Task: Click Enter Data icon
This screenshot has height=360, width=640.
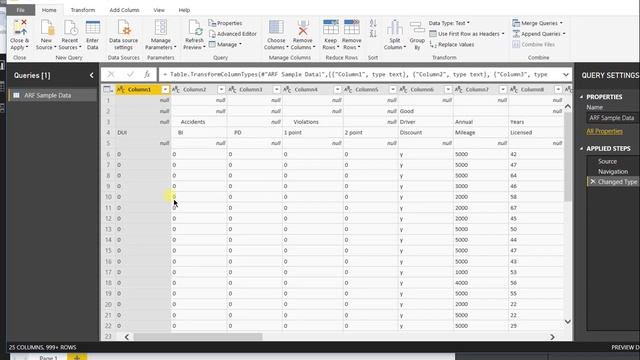Action: (x=93, y=27)
